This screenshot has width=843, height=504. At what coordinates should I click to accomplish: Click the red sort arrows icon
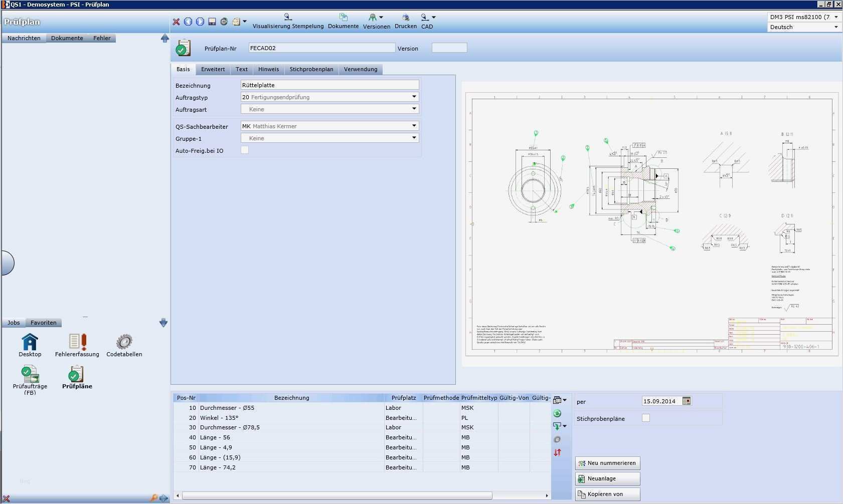point(557,452)
